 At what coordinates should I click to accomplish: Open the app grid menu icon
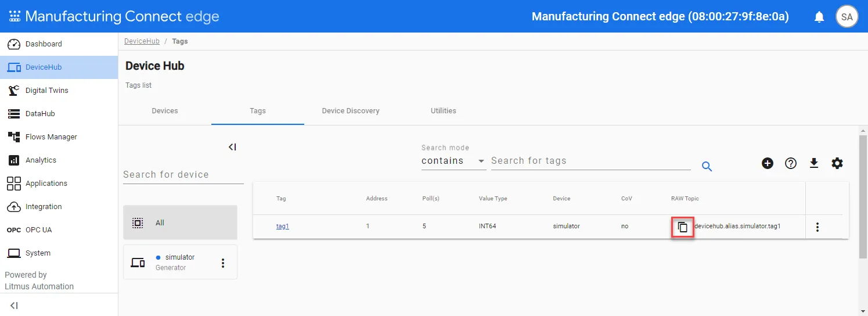coord(15,16)
